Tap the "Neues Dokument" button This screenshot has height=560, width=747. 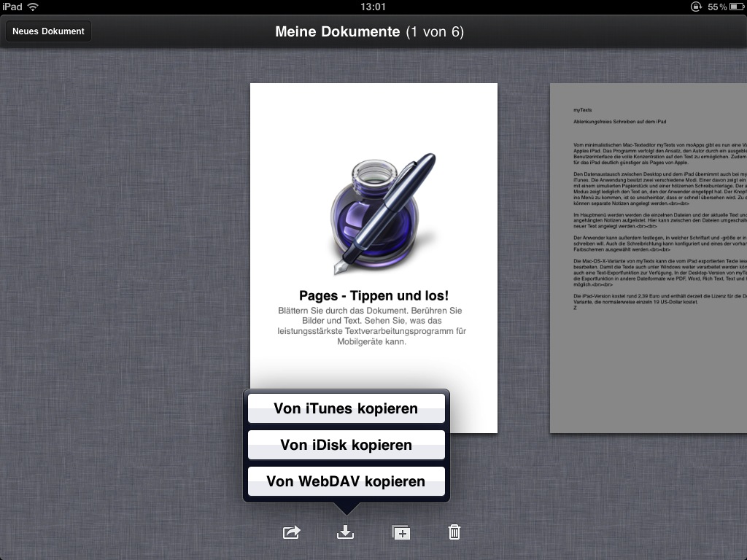pyautogui.click(x=48, y=31)
